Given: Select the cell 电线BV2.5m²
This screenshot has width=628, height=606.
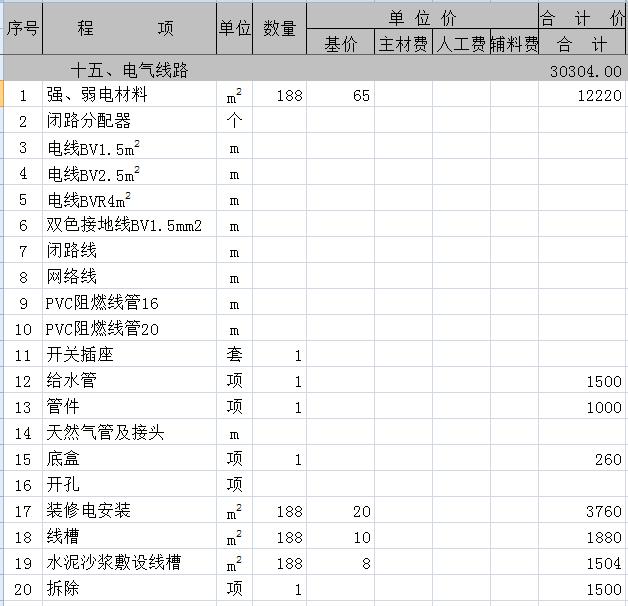Looking at the screenshot, I should 129,173.
